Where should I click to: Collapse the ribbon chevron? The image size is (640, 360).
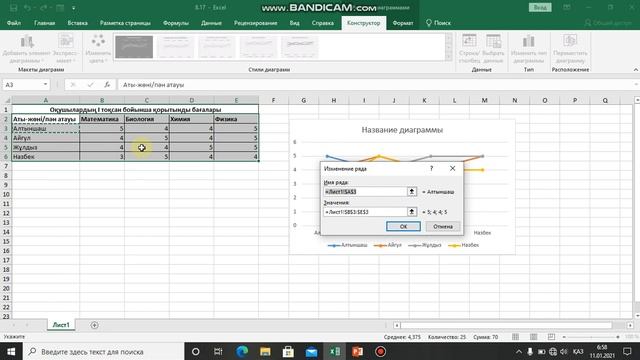(x=636, y=70)
